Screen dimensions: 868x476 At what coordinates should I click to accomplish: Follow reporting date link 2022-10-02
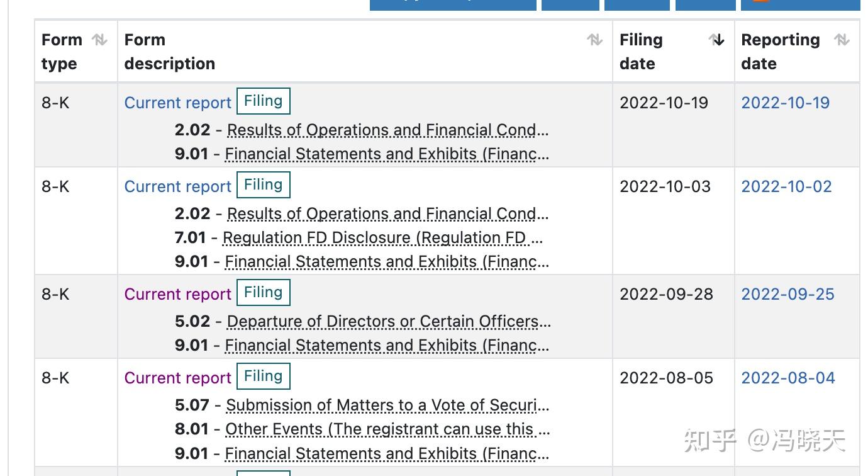(x=786, y=187)
